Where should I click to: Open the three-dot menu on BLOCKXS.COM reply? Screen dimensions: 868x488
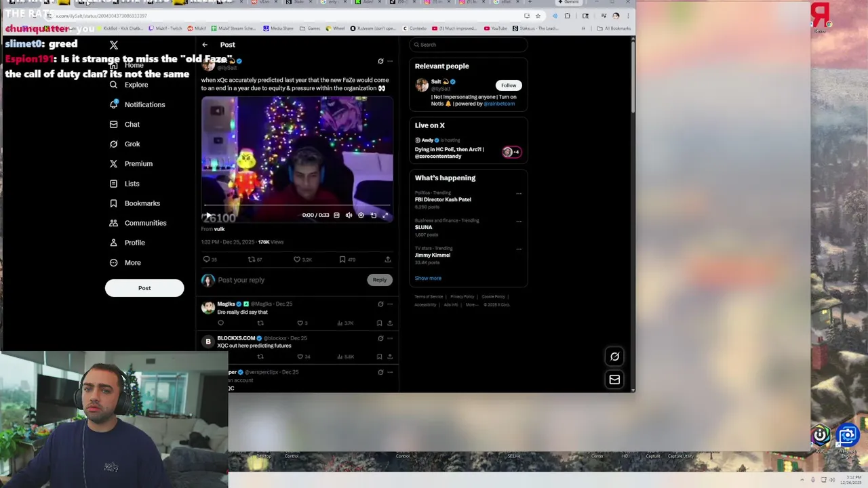pos(390,338)
